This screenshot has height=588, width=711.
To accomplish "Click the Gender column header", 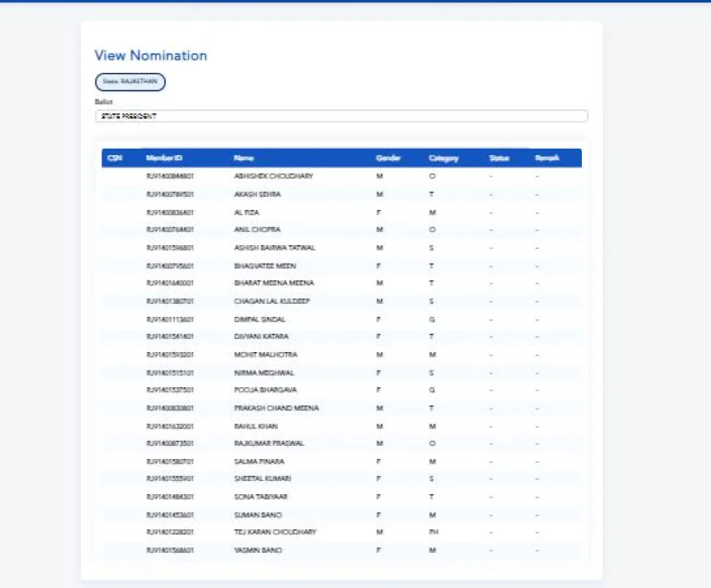I will (x=387, y=158).
